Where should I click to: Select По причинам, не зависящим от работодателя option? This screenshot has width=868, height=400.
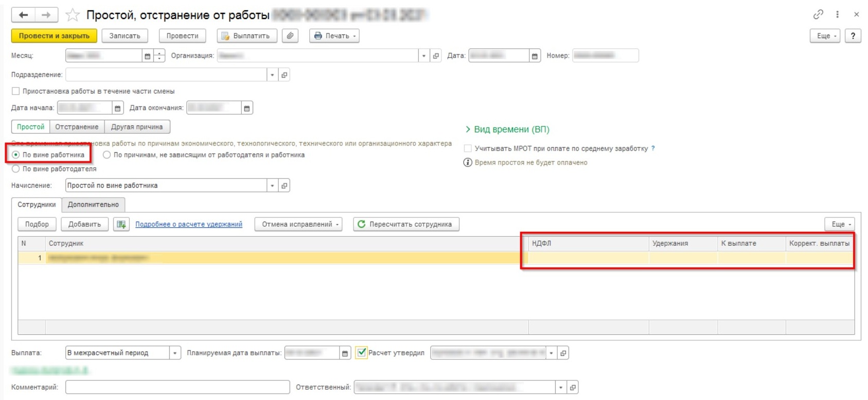pos(107,155)
